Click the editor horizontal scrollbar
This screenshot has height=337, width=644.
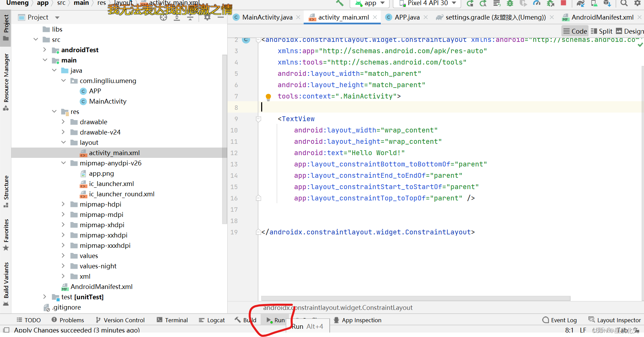pyautogui.click(x=415, y=298)
